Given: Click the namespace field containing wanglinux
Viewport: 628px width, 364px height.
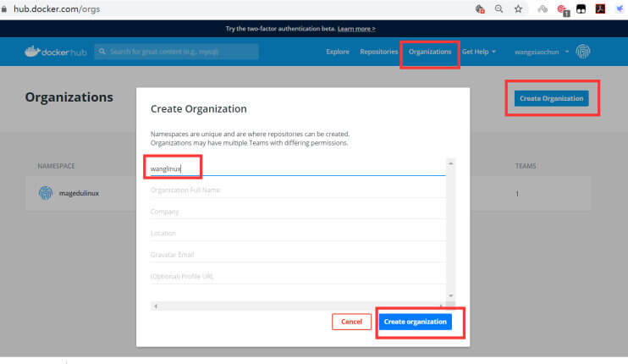Looking at the screenshot, I should 298,168.
